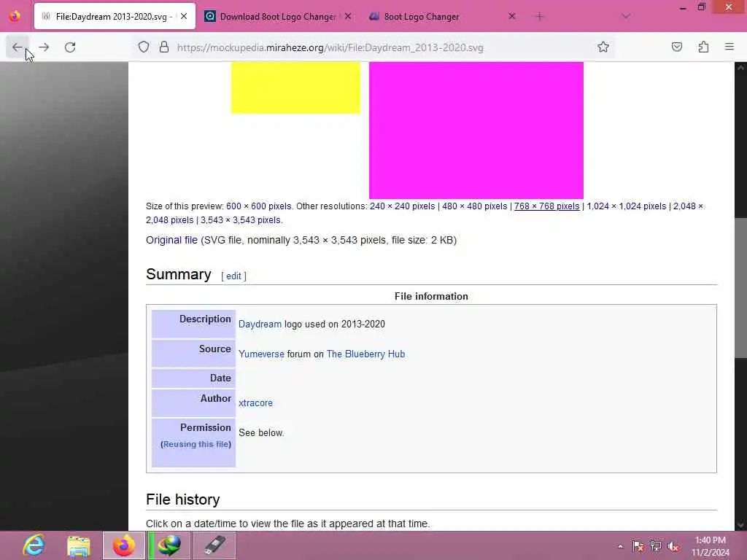
Task: Edit the Summary section
Action: tap(233, 276)
